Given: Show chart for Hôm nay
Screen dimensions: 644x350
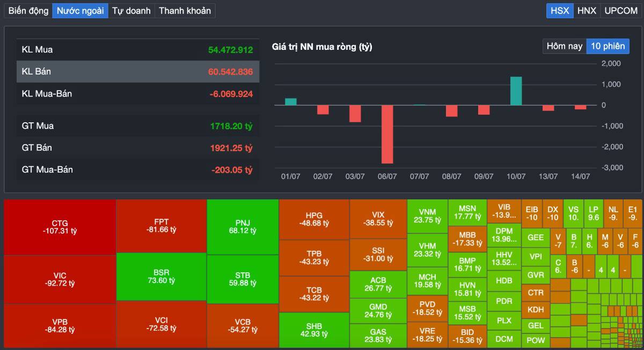Looking at the screenshot, I should pyautogui.click(x=565, y=46).
